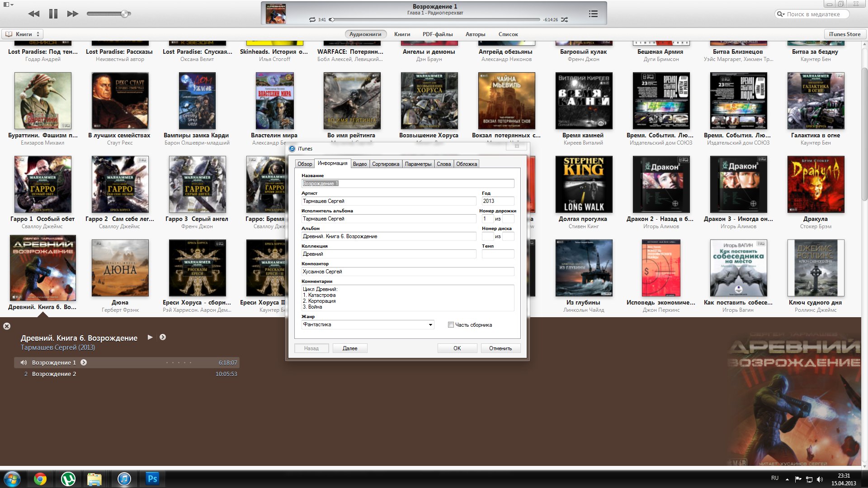This screenshot has width=868, height=488.
Task: Open the search magnifier options
Action: click(x=781, y=14)
